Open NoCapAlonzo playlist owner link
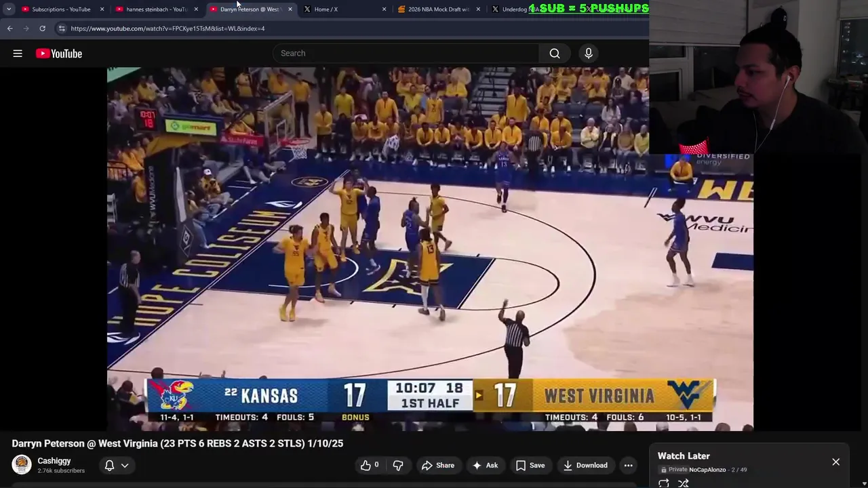Image resolution: width=868 pixels, height=488 pixels. click(x=707, y=470)
